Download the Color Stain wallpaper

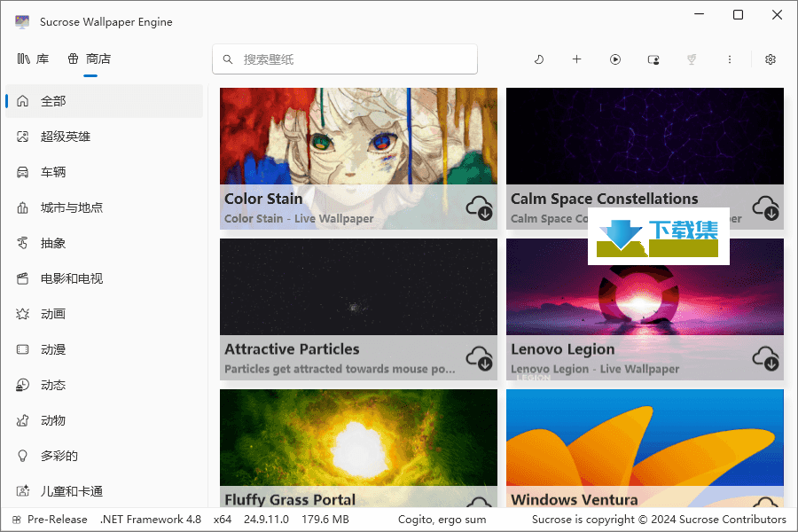click(480, 207)
